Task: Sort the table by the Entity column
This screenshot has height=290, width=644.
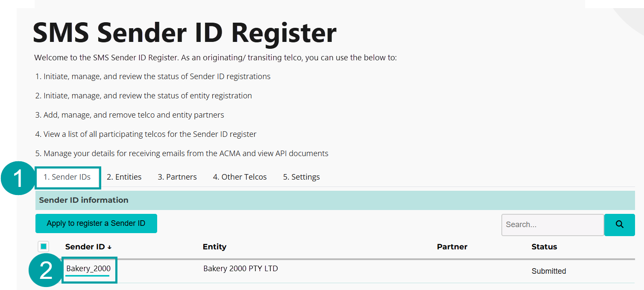Action: pyautogui.click(x=215, y=246)
